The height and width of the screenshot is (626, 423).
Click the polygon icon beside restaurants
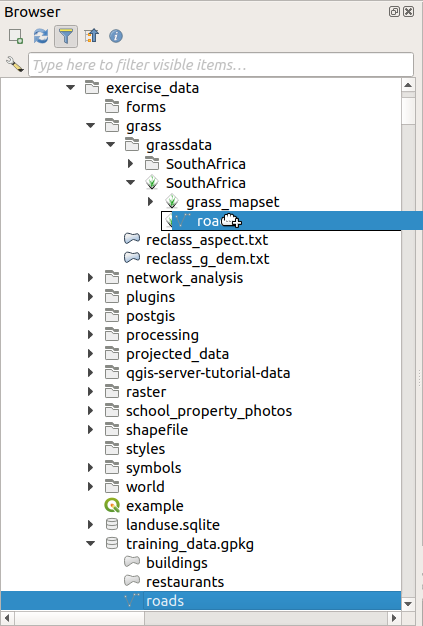click(x=132, y=581)
